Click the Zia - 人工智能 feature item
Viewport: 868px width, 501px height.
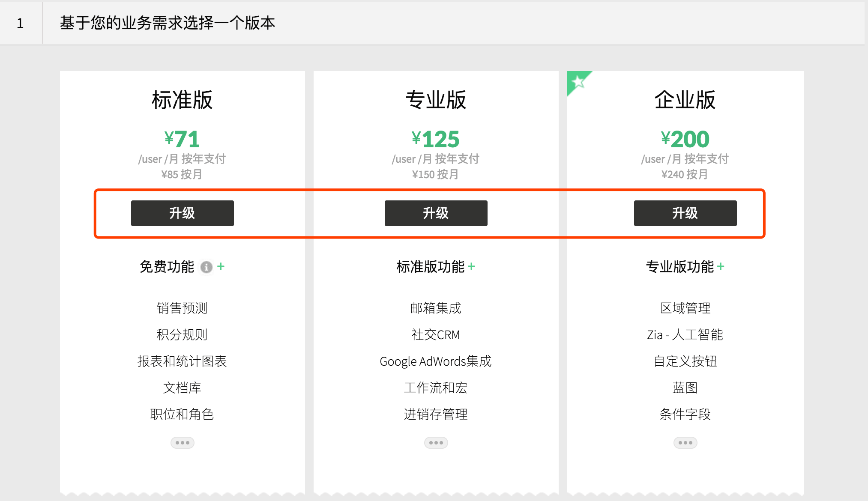pos(685,334)
